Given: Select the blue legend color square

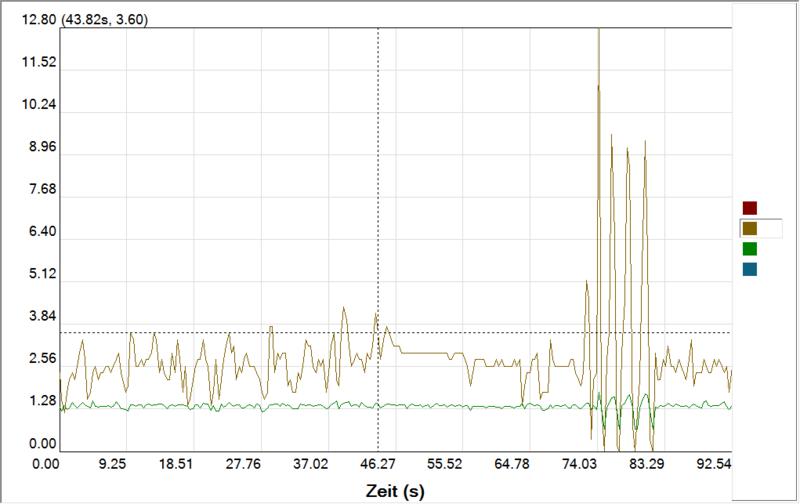Looking at the screenshot, I should point(749,270).
